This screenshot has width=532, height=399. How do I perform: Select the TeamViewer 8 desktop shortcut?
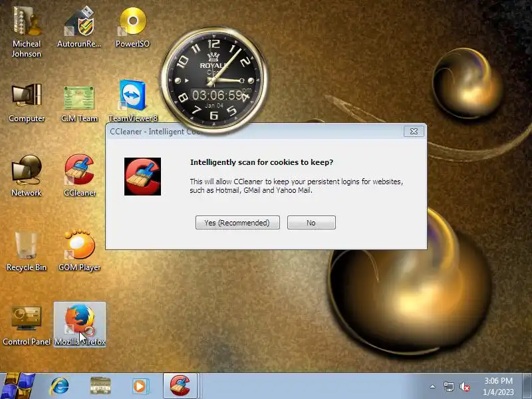pyautogui.click(x=132, y=101)
